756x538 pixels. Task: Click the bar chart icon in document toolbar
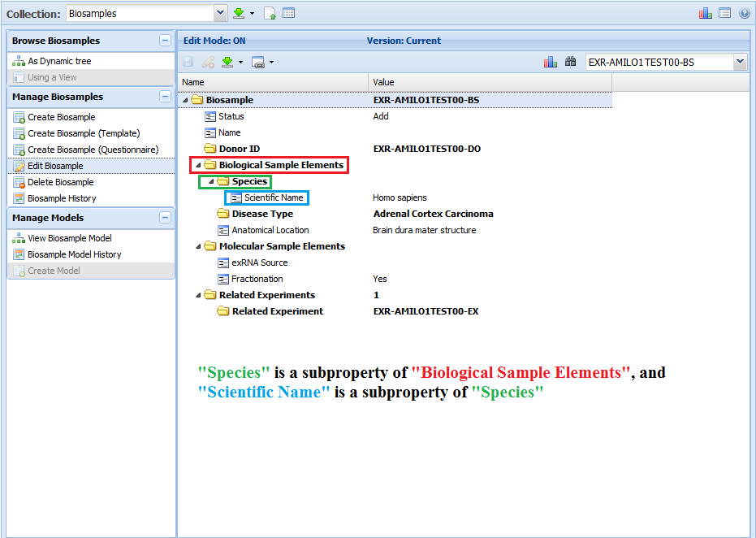[x=551, y=62]
